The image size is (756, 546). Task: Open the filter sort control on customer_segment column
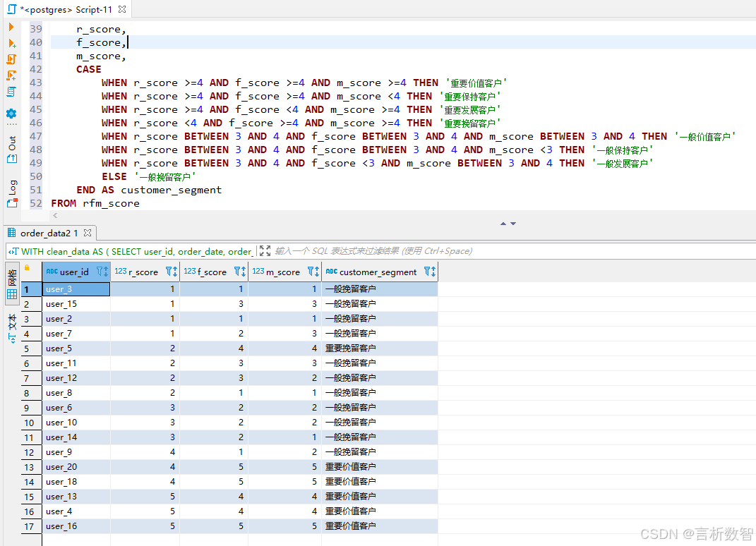point(430,272)
